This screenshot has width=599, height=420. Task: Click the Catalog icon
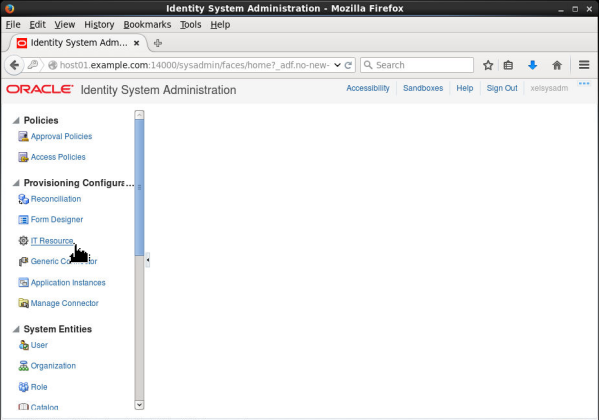coord(23,407)
